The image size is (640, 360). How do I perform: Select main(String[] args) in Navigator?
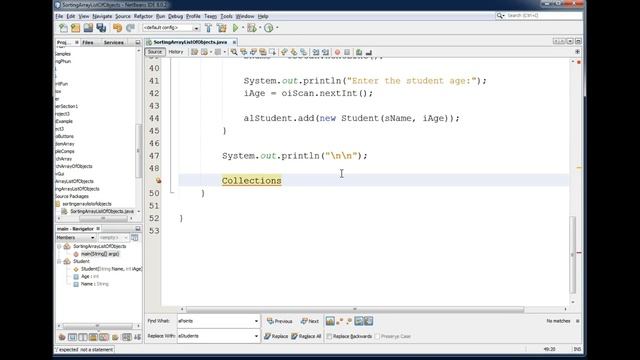[100, 254]
